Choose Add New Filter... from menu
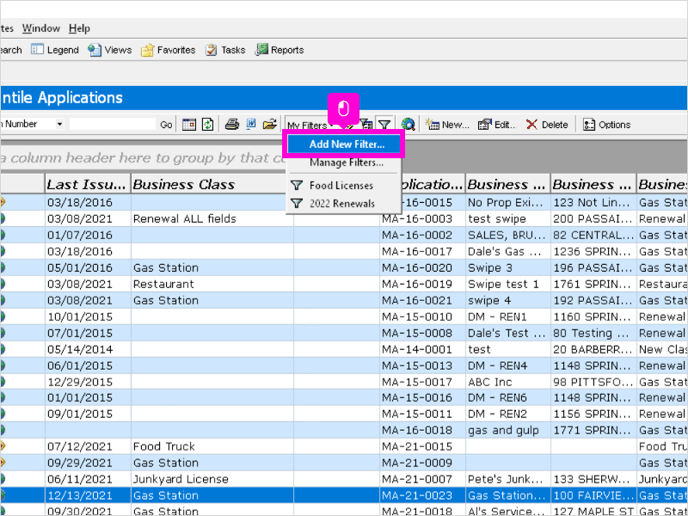The width and height of the screenshot is (688, 516). point(343,144)
